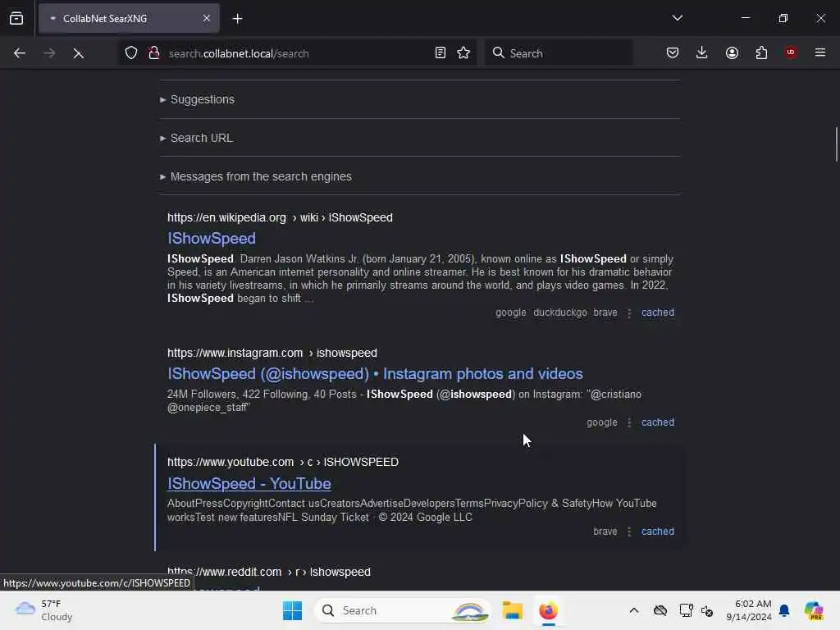Open the uBlock Origin extension icon
The width and height of the screenshot is (840, 630).
(791, 52)
